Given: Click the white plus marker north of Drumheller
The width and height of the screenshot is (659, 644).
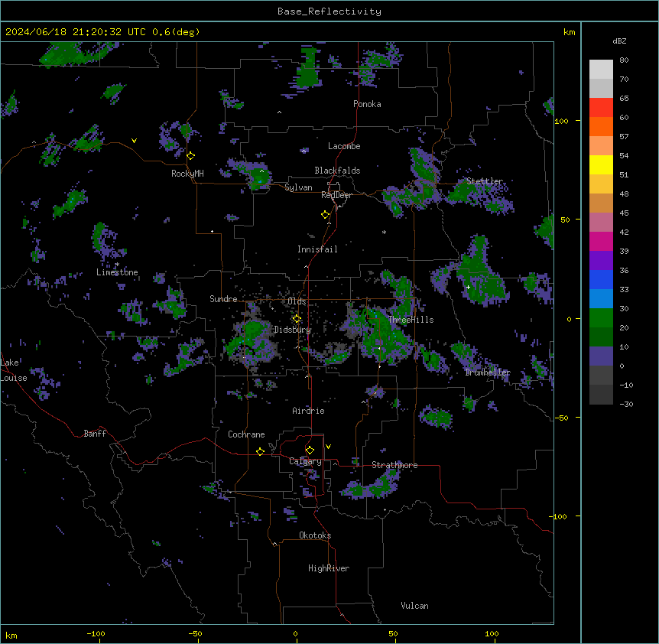Looking at the screenshot, I should (x=468, y=287).
